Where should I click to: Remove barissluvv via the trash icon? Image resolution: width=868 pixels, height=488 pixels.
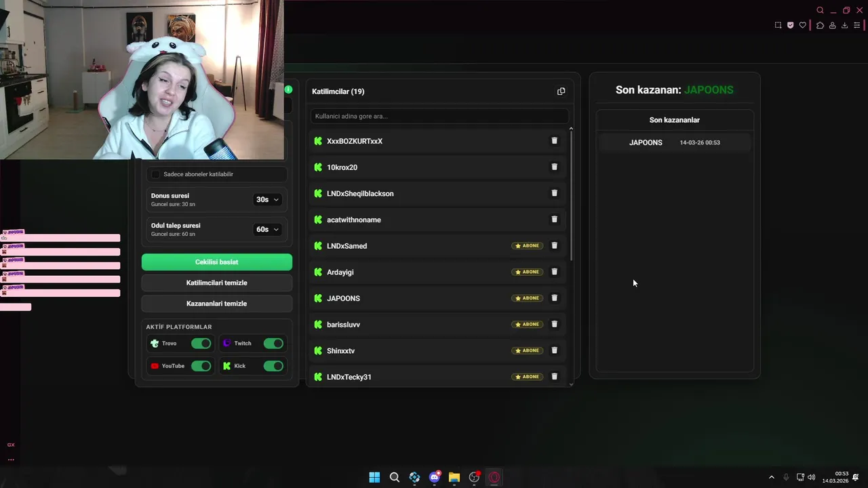[x=554, y=324]
